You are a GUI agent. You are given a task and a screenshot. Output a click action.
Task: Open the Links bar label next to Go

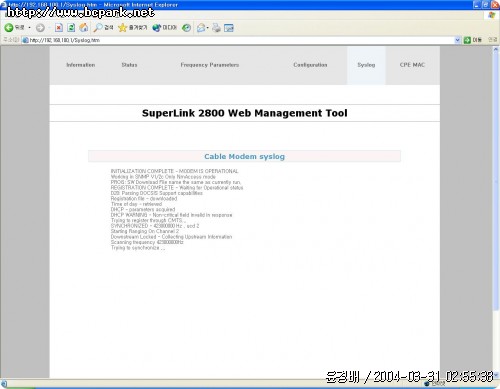492,40
